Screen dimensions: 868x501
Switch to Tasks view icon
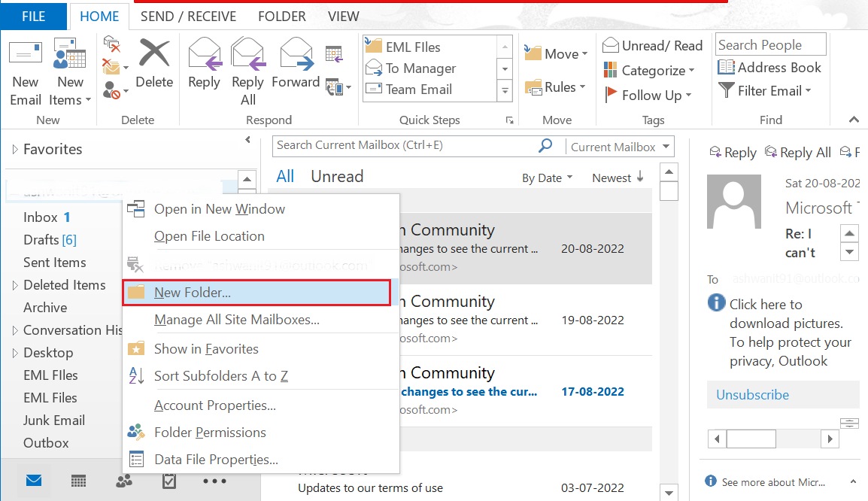tap(169, 481)
